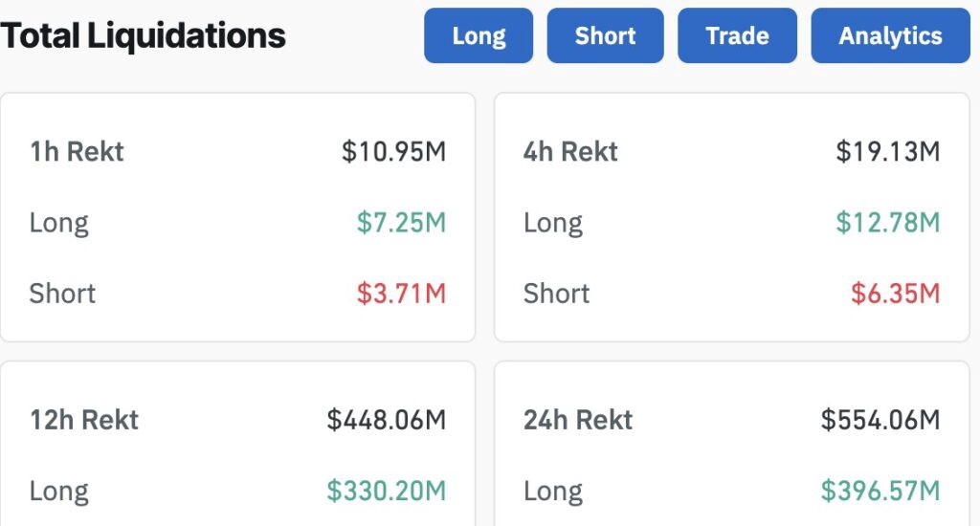Click the 12h Rekt label

(x=84, y=420)
